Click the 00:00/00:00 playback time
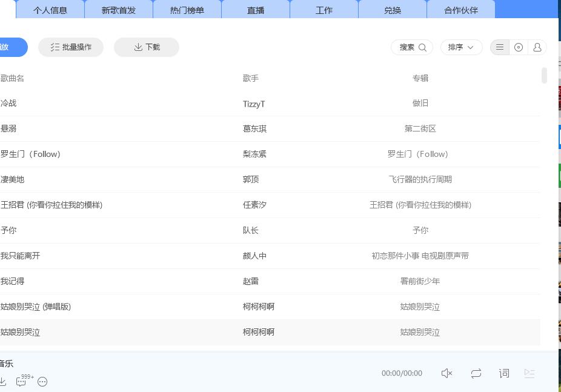The height and width of the screenshot is (392, 561). coord(402,373)
